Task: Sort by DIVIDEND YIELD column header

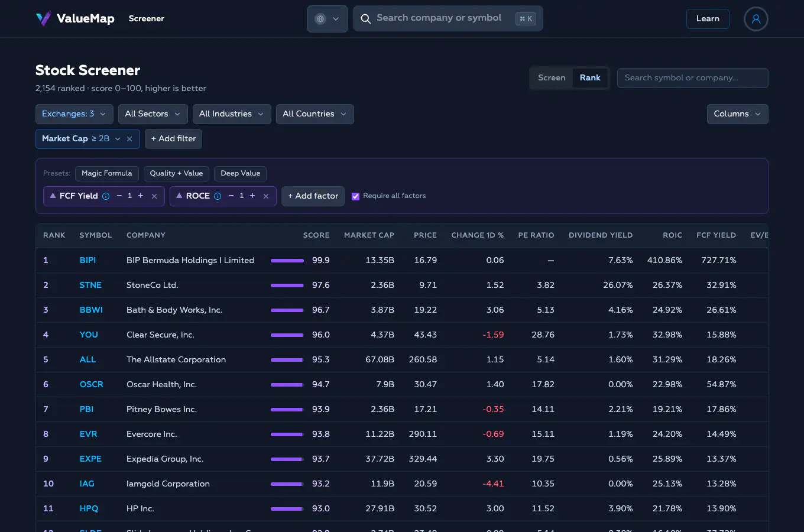Action: pos(601,235)
